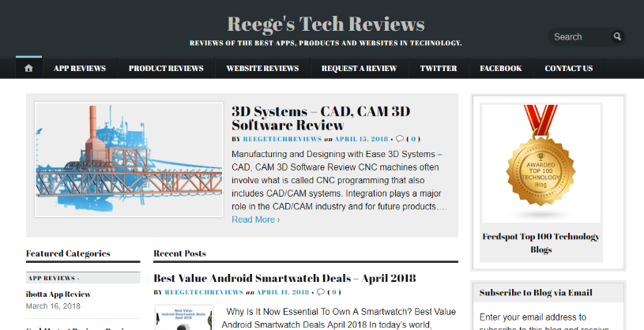Screen dimensions: 644x330
Task: Click Feedspot Top 100 Technology Blogs caption
Action: 541,243
